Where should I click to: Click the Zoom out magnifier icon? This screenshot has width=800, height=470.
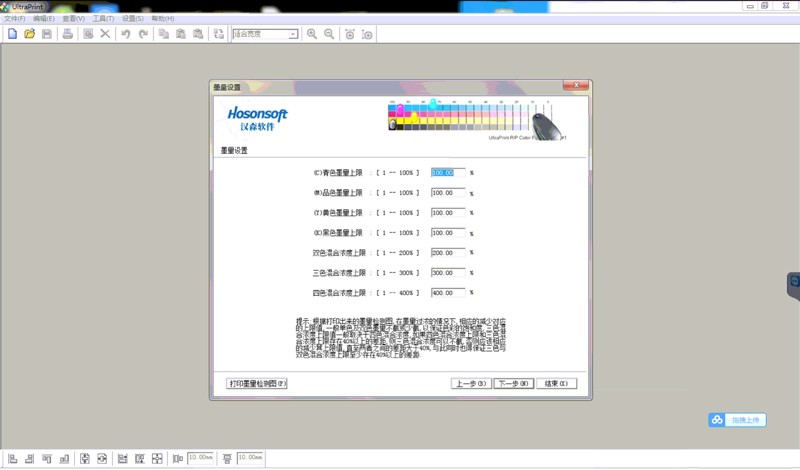329,34
